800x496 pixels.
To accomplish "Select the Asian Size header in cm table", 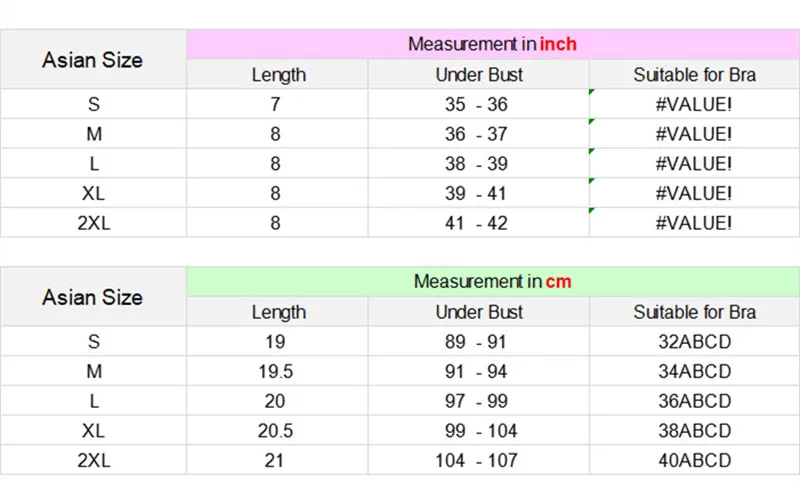I will point(93,297).
